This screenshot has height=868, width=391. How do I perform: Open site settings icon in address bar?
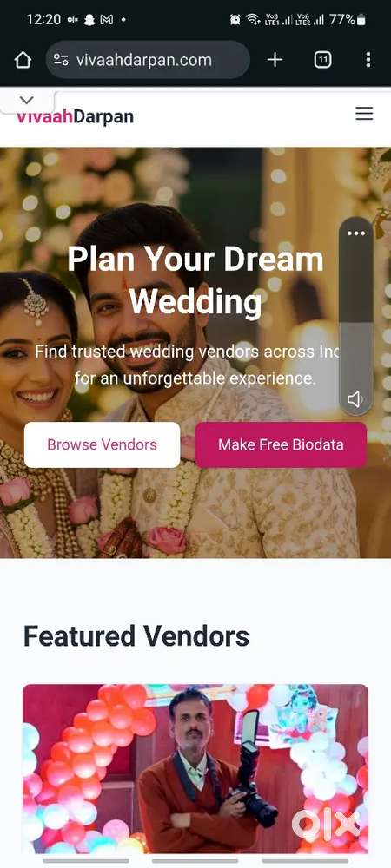61,60
